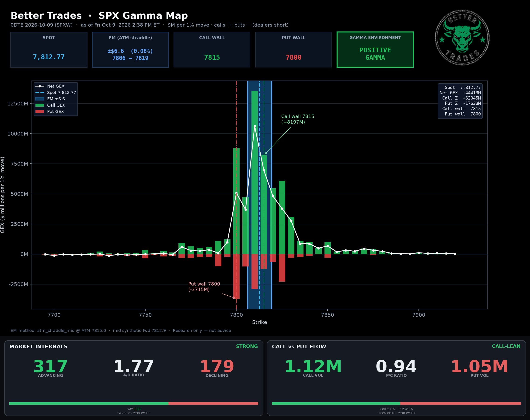Viewport: 530px width, 420px height.
Task: Click the PUT WALL 7800 card
Action: point(293,49)
